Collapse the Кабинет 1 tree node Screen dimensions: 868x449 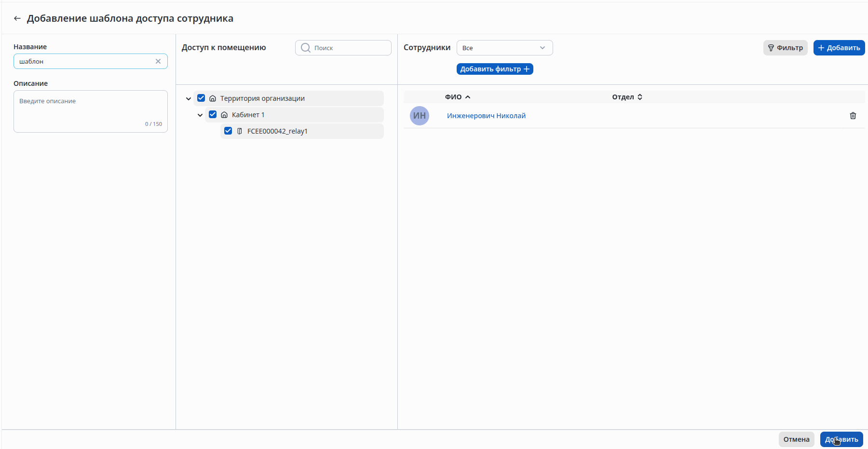pyautogui.click(x=200, y=115)
